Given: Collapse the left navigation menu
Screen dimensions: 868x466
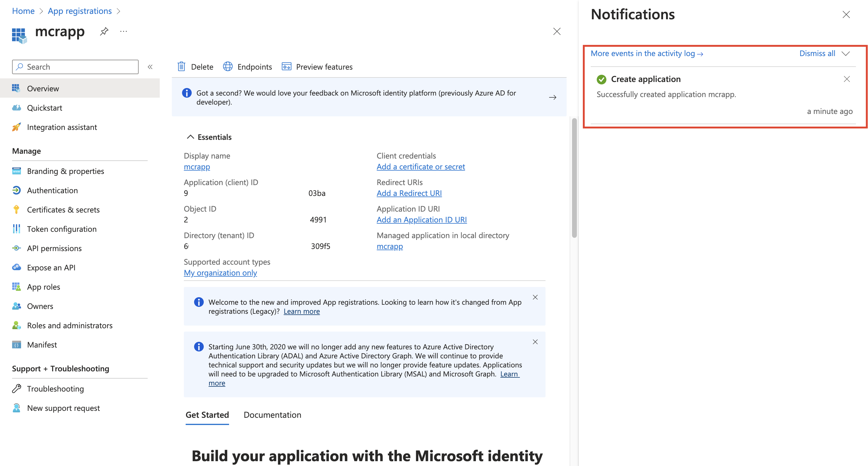Looking at the screenshot, I should 150,67.
